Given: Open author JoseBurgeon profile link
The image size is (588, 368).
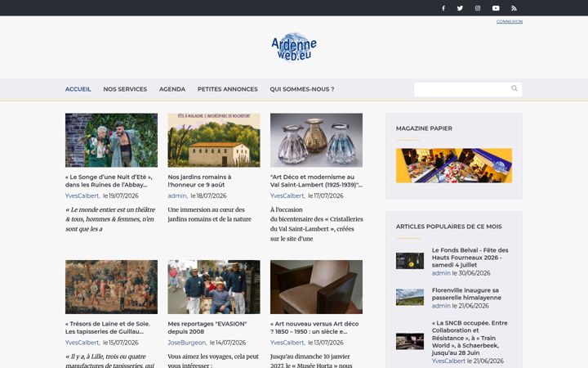Looking at the screenshot, I should coord(187,343).
